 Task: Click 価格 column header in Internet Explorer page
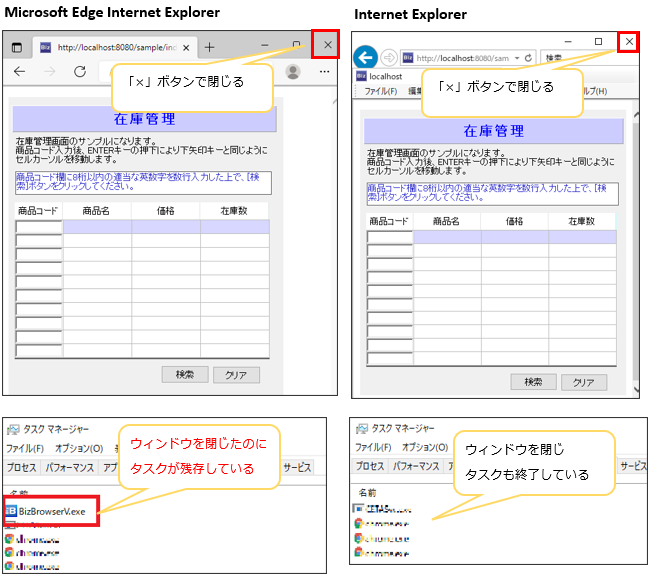pos(514,221)
